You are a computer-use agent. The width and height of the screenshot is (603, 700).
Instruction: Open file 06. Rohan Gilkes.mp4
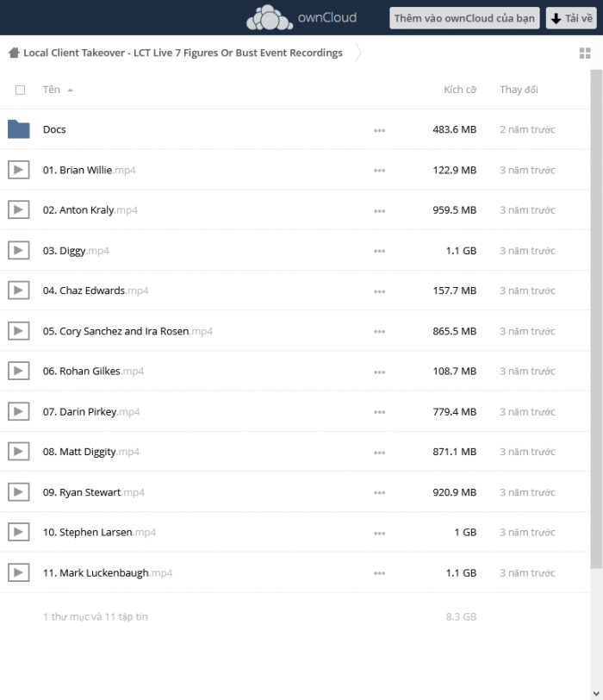click(x=93, y=372)
